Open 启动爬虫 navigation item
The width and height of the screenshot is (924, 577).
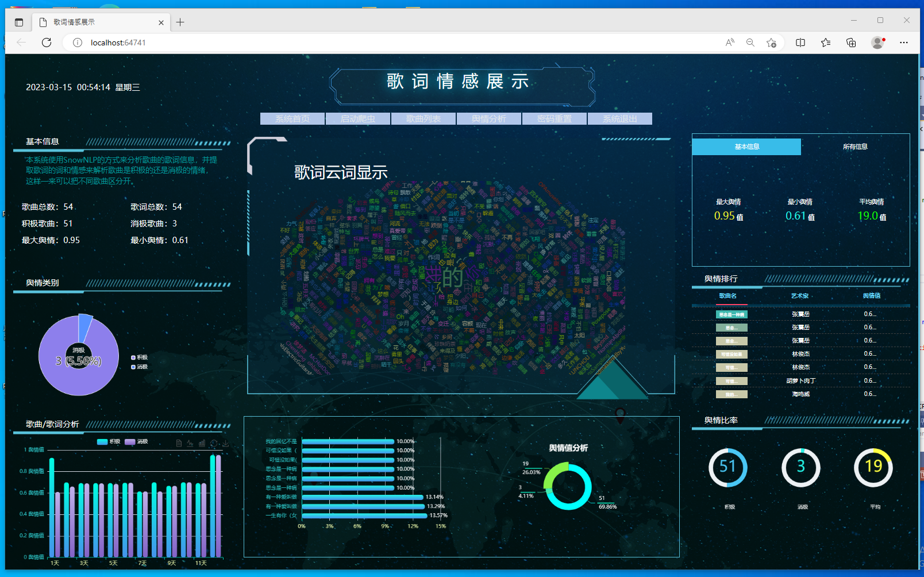click(358, 119)
